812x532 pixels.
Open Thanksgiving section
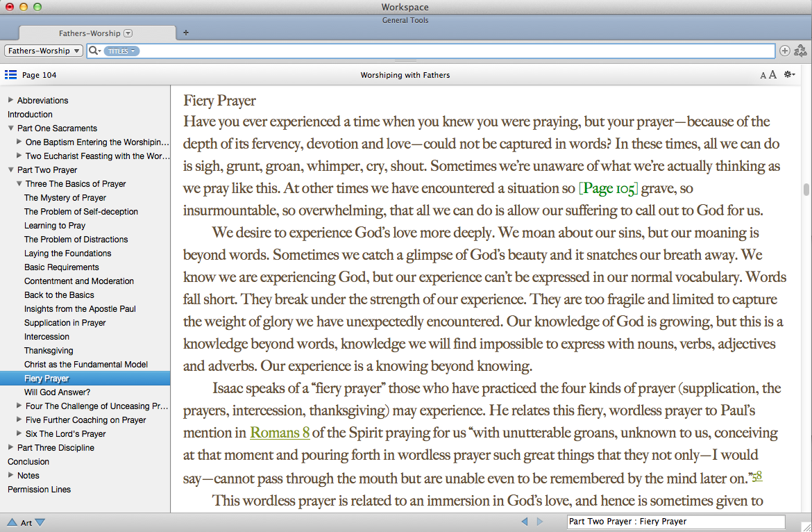pos(49,351)
